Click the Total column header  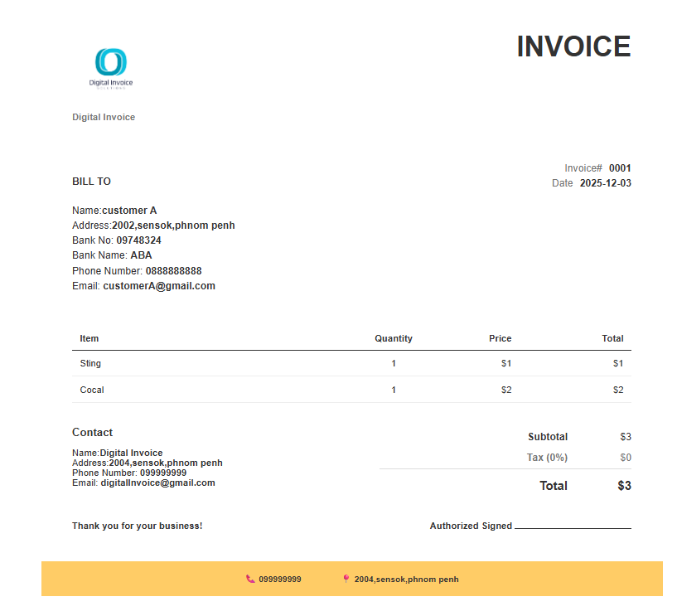pos(613,338)
